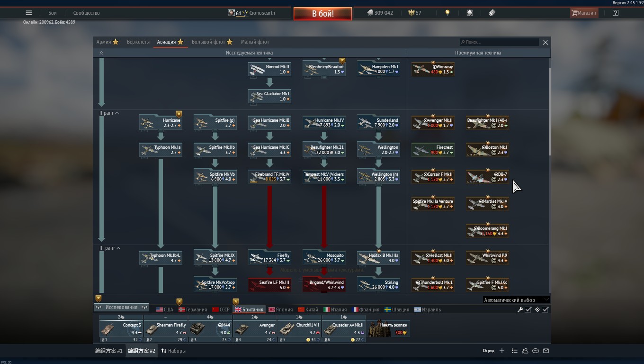Select the premium Hellcat Mk.II

433,258
